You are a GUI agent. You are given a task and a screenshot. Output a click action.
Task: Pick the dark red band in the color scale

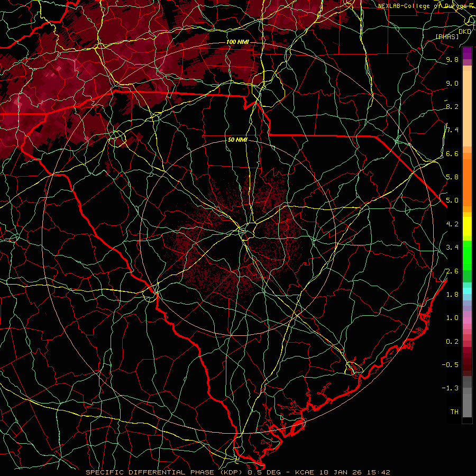pyautogui.click(x=467, y=358)
